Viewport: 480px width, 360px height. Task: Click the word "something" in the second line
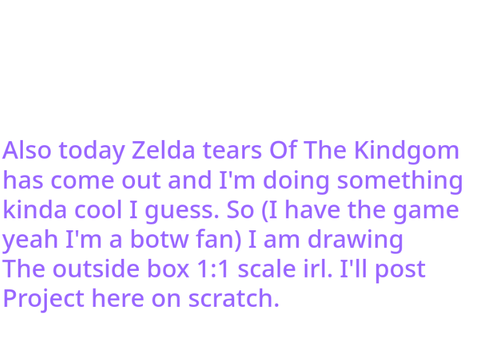point(400,181)
